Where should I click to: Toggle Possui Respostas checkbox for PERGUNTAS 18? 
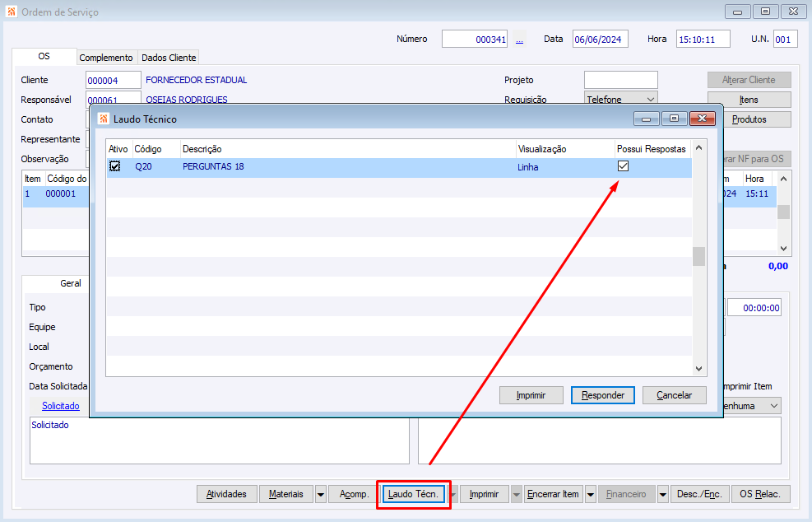tap(623, 165)
